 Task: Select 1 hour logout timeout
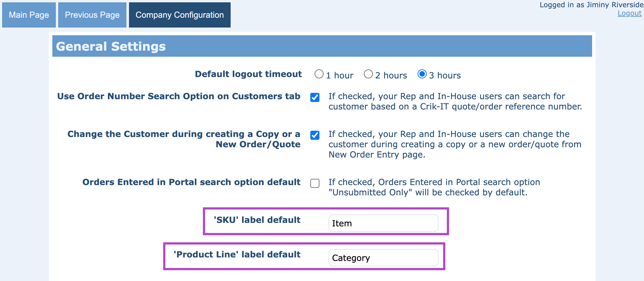[319, 74]
